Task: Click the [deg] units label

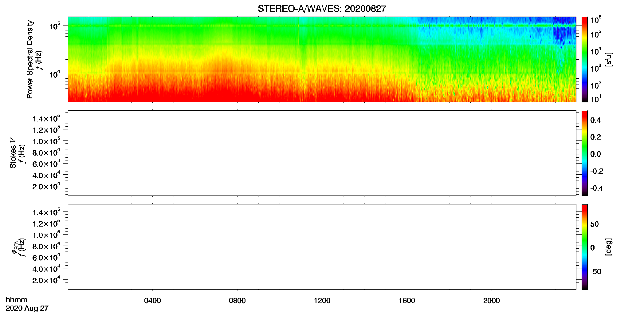Action: pyautogui.click(x=608, y=247)
